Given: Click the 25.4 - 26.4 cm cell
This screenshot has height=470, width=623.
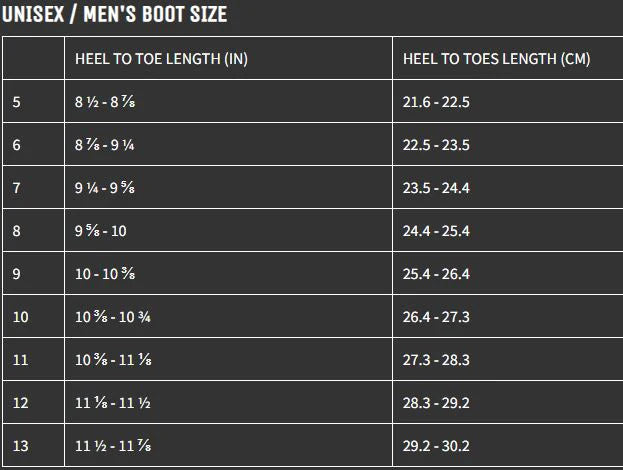Looking at the screenshot, I should tap(436, 274).
